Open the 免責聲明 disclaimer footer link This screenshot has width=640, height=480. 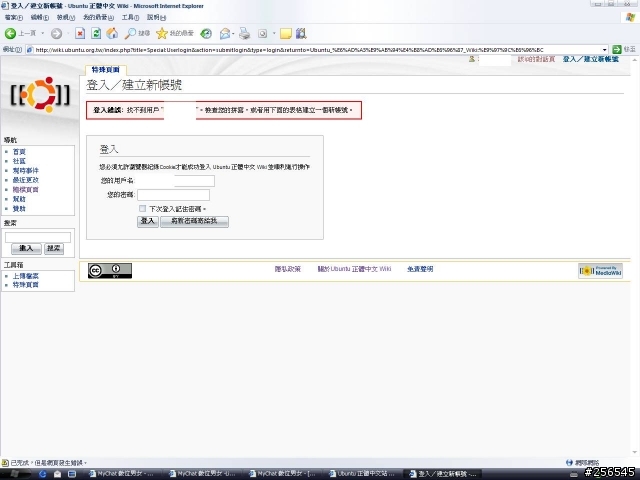[x=420, y=269]
